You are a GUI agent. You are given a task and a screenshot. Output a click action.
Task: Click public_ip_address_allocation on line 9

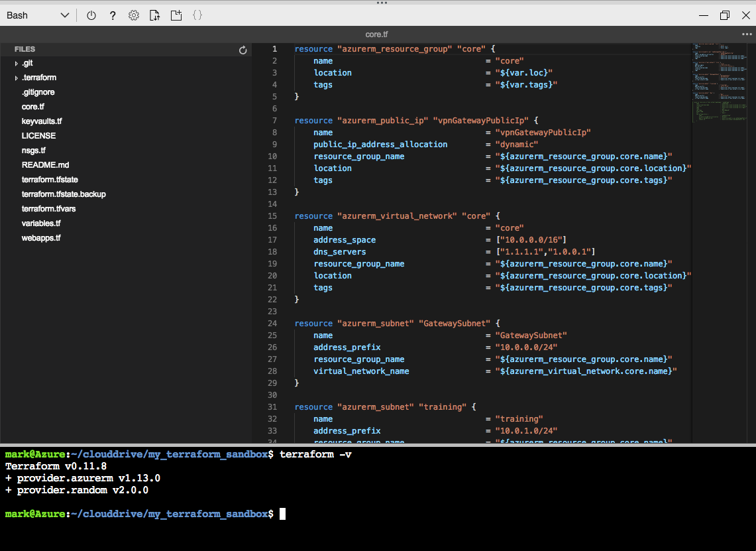pyautogui.click(x=380, y=145)
